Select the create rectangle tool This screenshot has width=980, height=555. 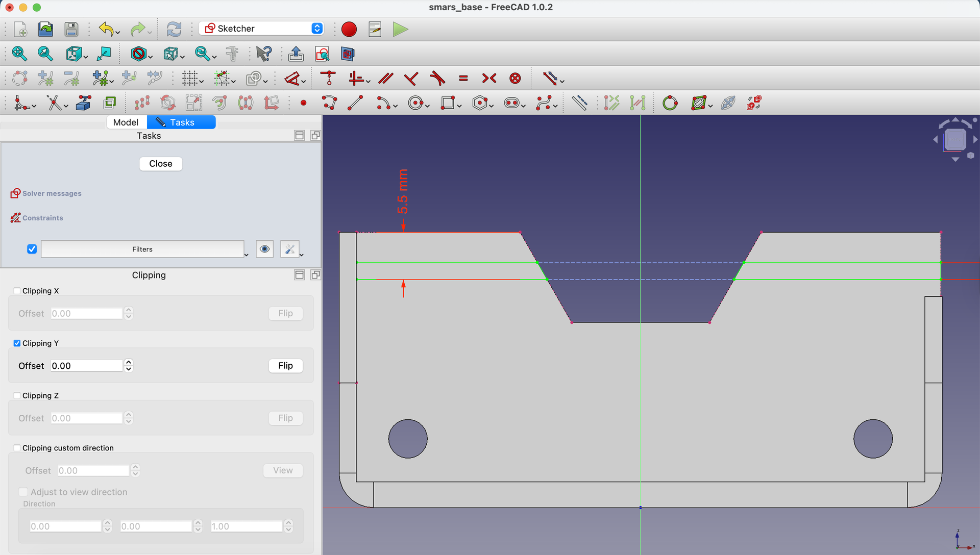[447, 103]
